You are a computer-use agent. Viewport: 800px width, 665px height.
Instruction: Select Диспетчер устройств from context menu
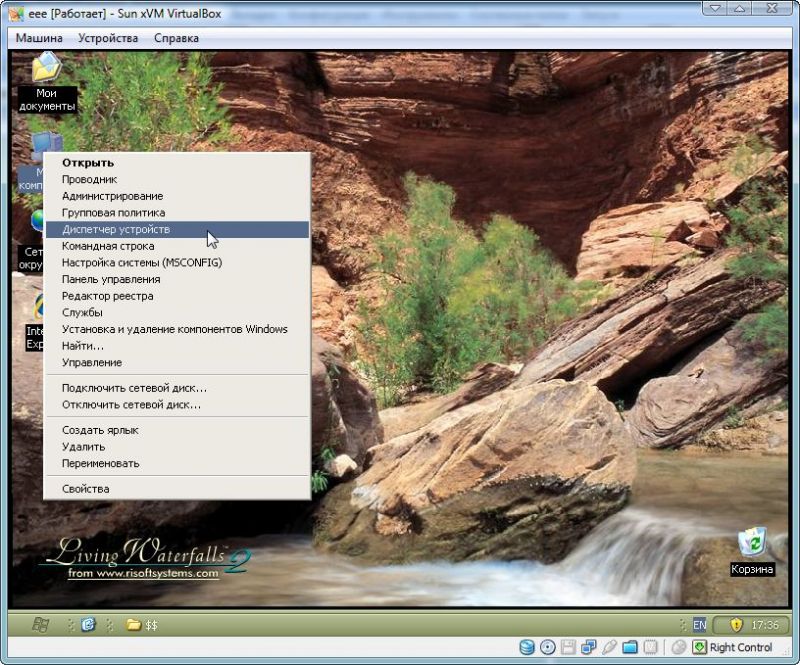(x=116, y=229)
